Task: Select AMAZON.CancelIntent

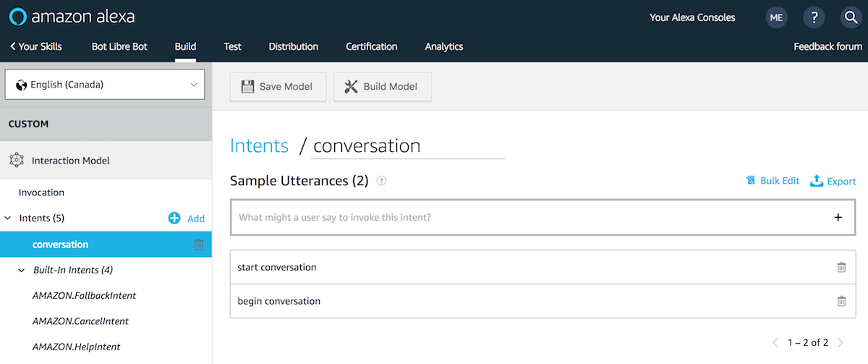Action: (80, 321)
